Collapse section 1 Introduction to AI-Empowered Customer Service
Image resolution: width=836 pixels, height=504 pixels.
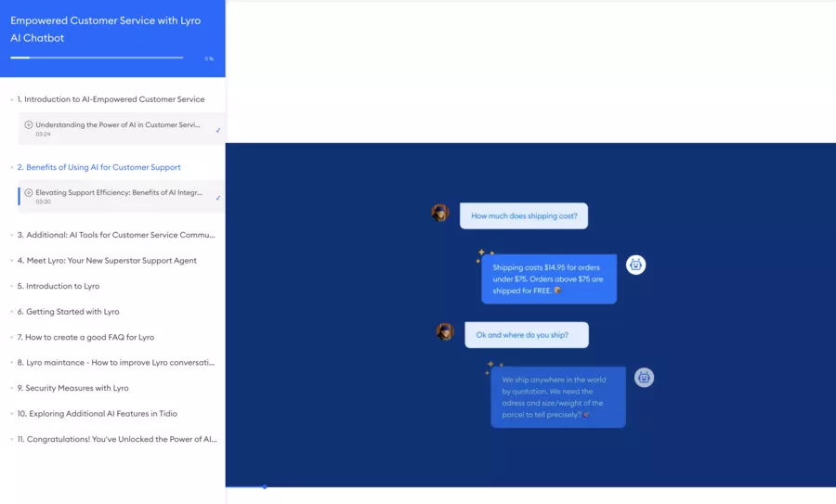coord(12,99)
